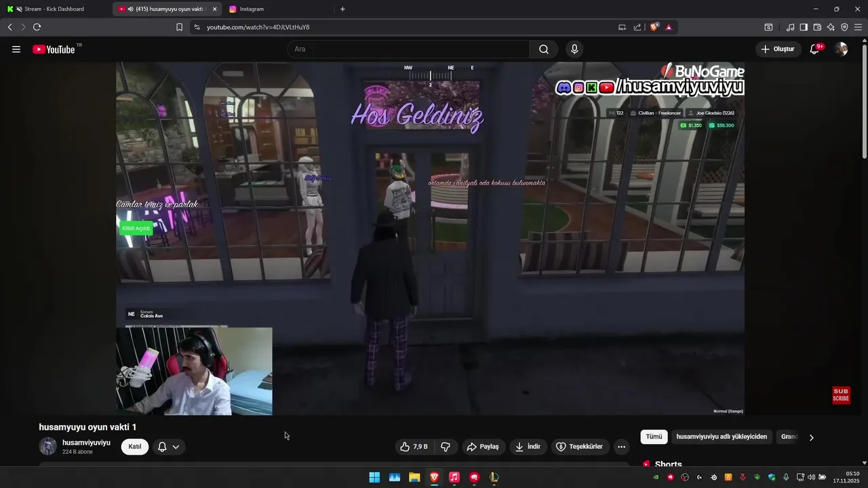Select husamviyuviyu adlı yükleyiciden chip
Image resolution: width=868 pixels, height=488 pixels.
click(722, 437)
